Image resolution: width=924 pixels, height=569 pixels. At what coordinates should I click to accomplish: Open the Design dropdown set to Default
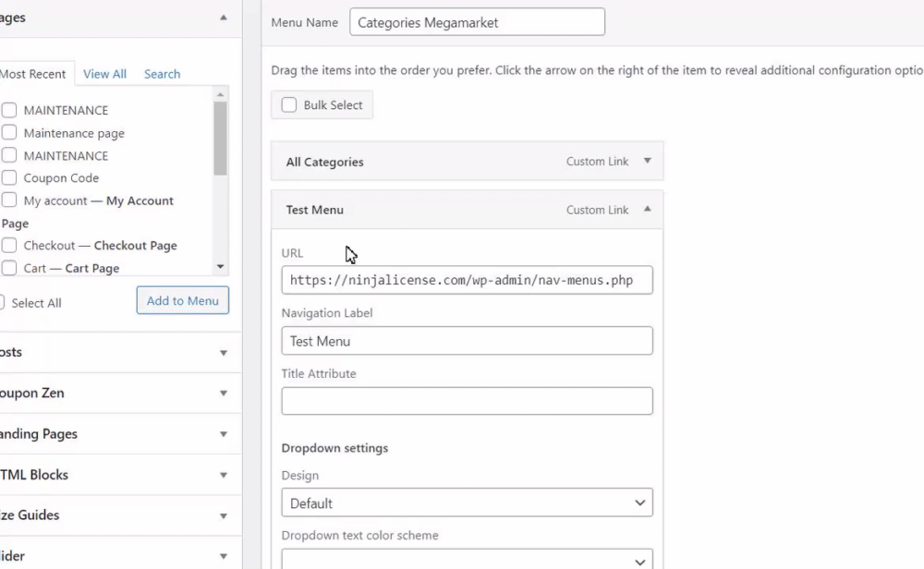click(x=467, y=503)
